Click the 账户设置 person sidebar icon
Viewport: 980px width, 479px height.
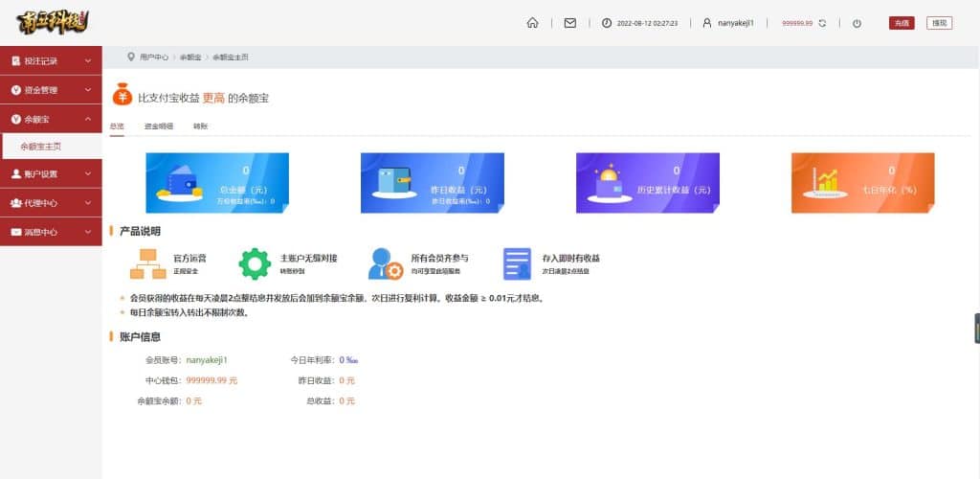15,173
